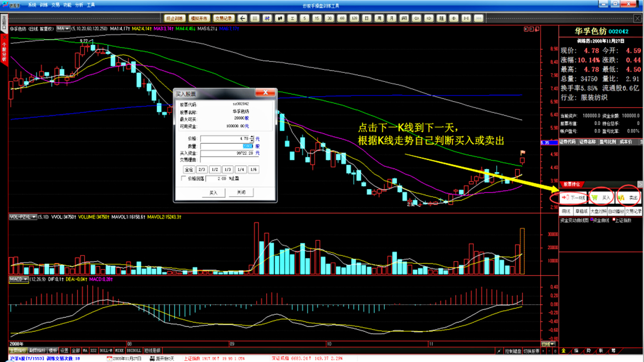Open the MA indicator dropdown on the chart
The image size is (644, 362).
pos(63,29)
